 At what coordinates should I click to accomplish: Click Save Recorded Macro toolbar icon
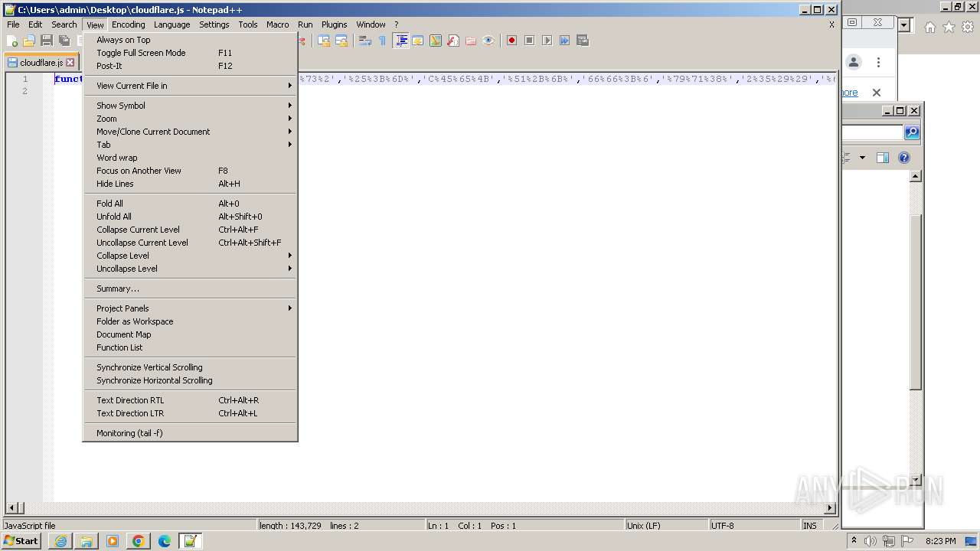coord(583,41)
